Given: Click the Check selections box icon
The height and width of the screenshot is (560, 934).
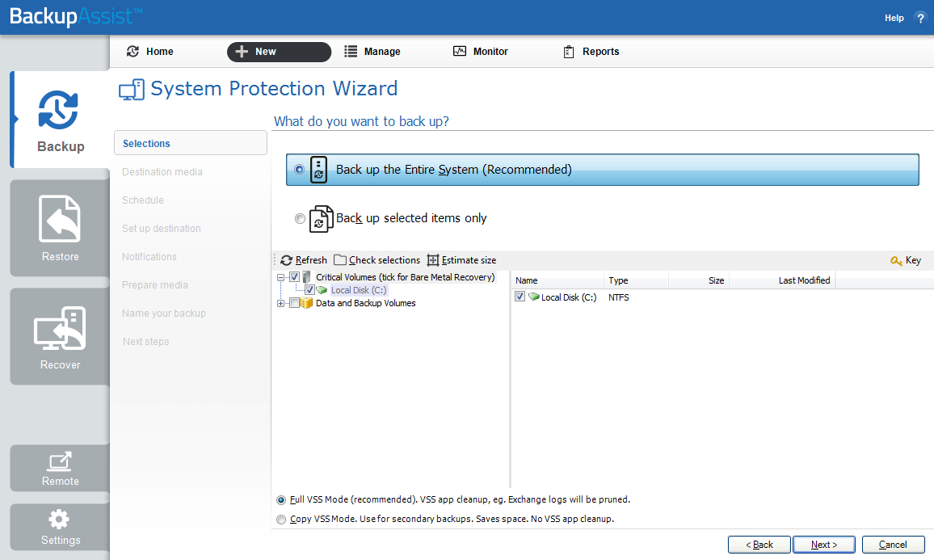Looking at the screenshot, I should [340, 259].
